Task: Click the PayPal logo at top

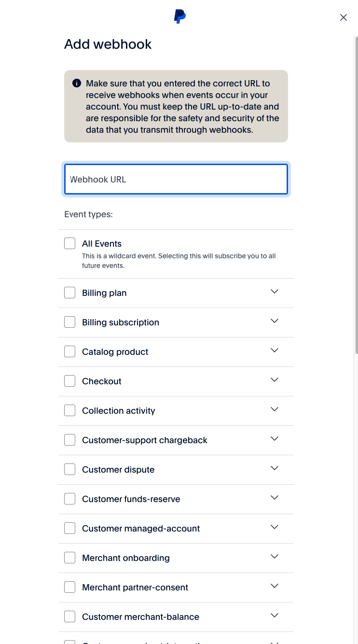Action: [179, 17]
